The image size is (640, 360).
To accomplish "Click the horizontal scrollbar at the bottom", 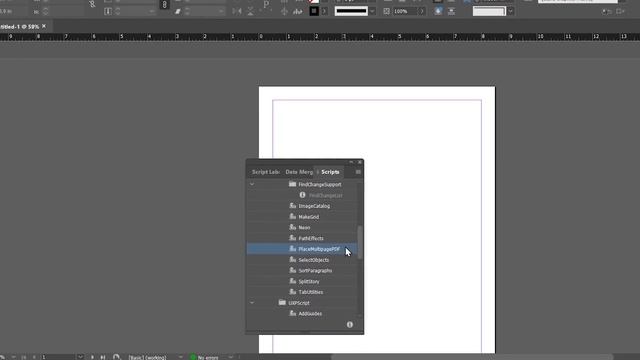I will click(x=471, y=358).
